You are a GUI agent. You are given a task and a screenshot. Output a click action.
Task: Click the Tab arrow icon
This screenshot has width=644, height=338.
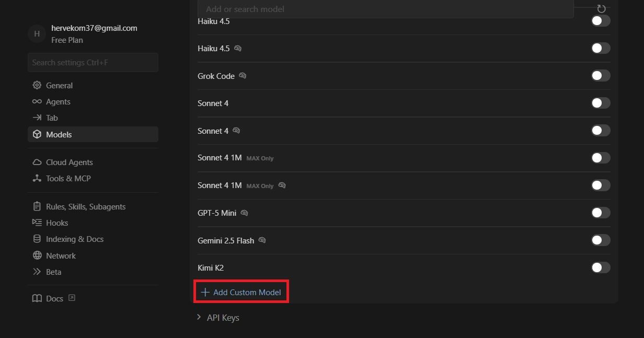pos(37,118)
